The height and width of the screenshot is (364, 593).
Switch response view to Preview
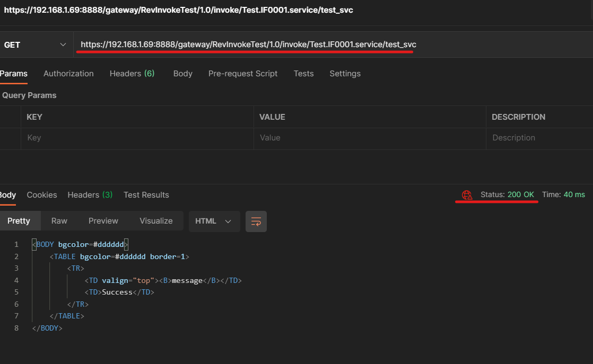103,221
